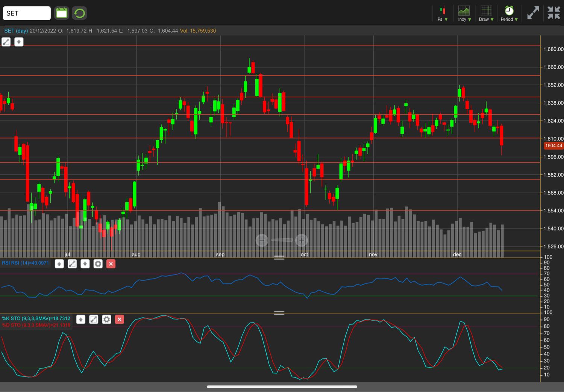The image size is (564, 392).
Task: Remove the RSI indicator with red X
Action: [x=111, y=264]
